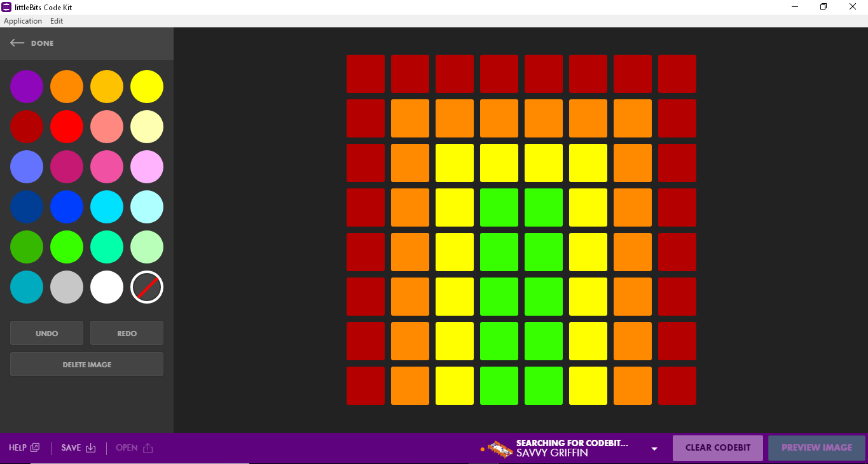Image resolution: width=868 pixels, height=464 pixels.
Task: Open the Edit menu
Action: [57, 21]
